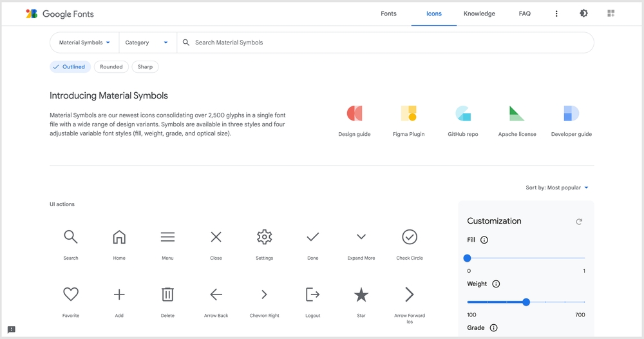
Task: Select the Done checkmark icon
Action: [313, 237]
